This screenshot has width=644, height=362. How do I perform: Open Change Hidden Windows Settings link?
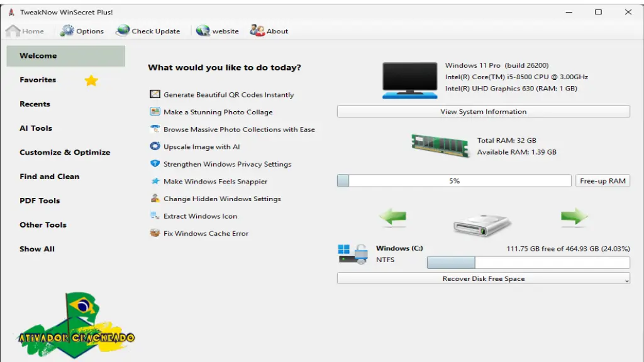coord(222,199)
